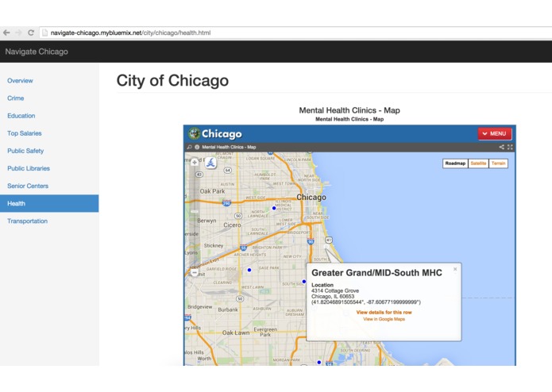This screenshot has height=392, width=552.
Task: Click the Route 43 shield on map
Action: 199,175
